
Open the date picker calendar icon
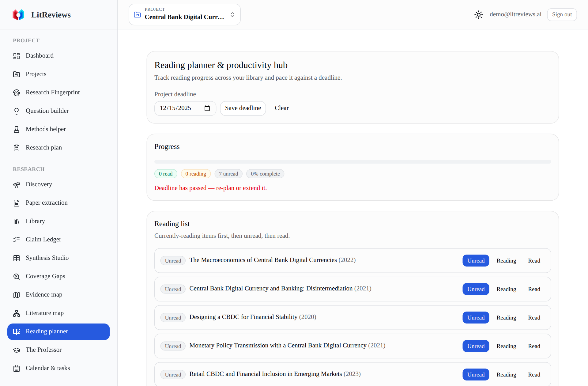[x=207, y=108]
